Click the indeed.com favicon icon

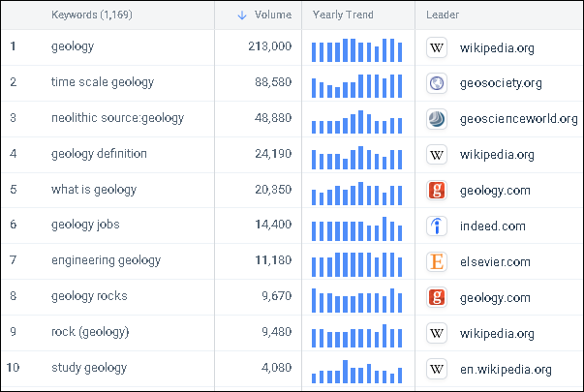(x=437, y=226)
